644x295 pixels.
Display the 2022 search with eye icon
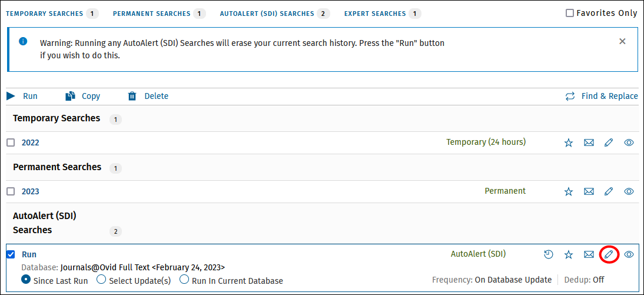point(629,142)
